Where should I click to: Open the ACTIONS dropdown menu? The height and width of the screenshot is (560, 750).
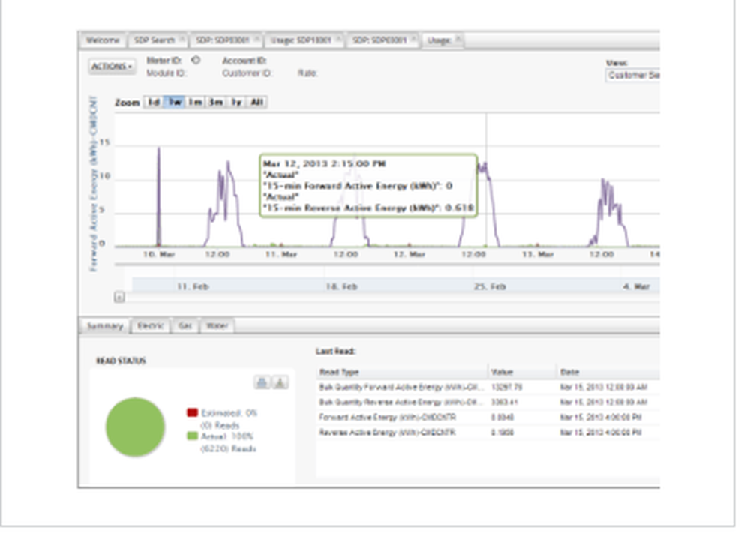click(x=112, y=67)
